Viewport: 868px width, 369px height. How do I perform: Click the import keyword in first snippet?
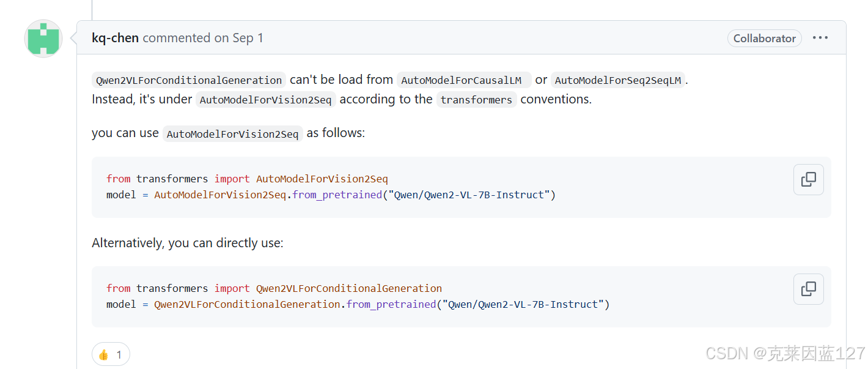tap(232, 179)
